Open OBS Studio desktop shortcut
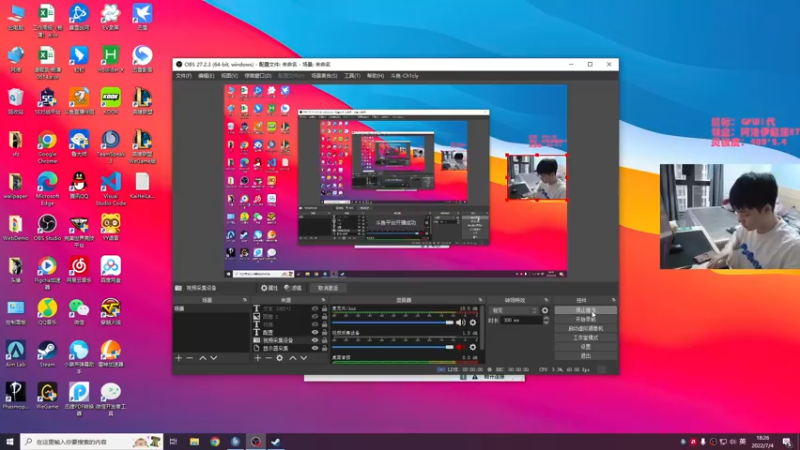Screen dimensions: 800x450 click(x=47, y=228)
